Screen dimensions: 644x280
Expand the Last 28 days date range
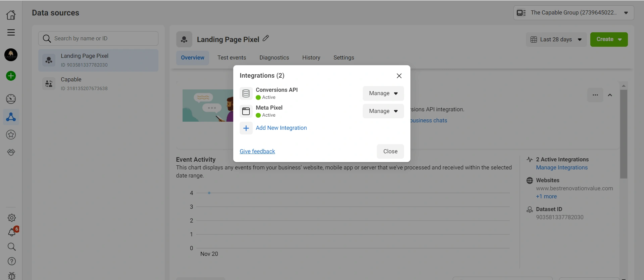pyautogui.click(x=556, y=40)
